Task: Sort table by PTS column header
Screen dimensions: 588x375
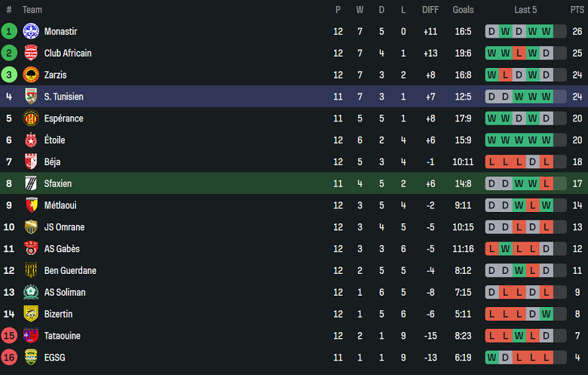Action: pos(577,10)
